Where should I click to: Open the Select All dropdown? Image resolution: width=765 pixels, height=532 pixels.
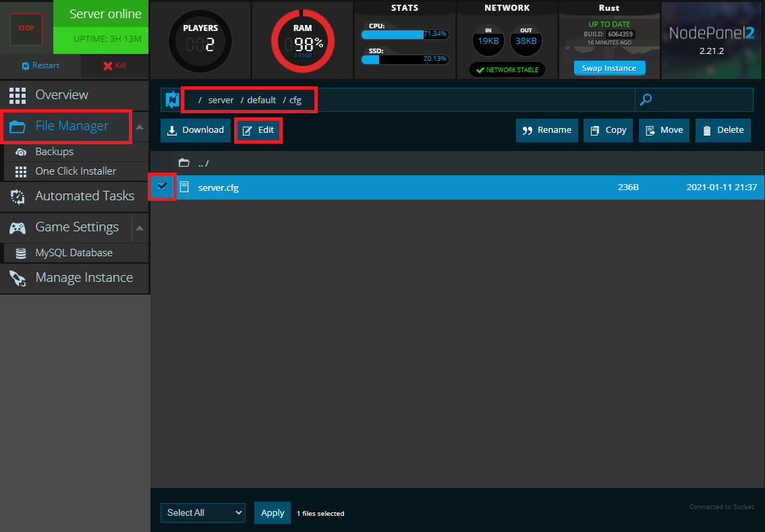[203, 513]
